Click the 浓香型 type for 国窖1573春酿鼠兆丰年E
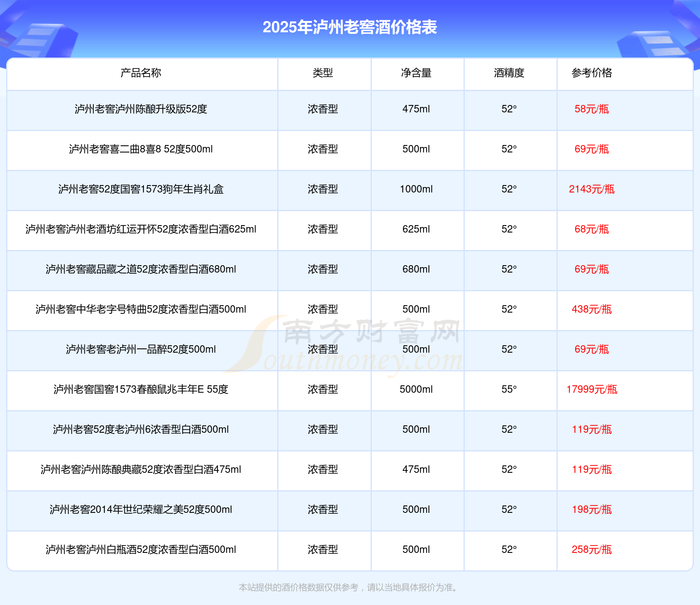 [x=323, y=390]
